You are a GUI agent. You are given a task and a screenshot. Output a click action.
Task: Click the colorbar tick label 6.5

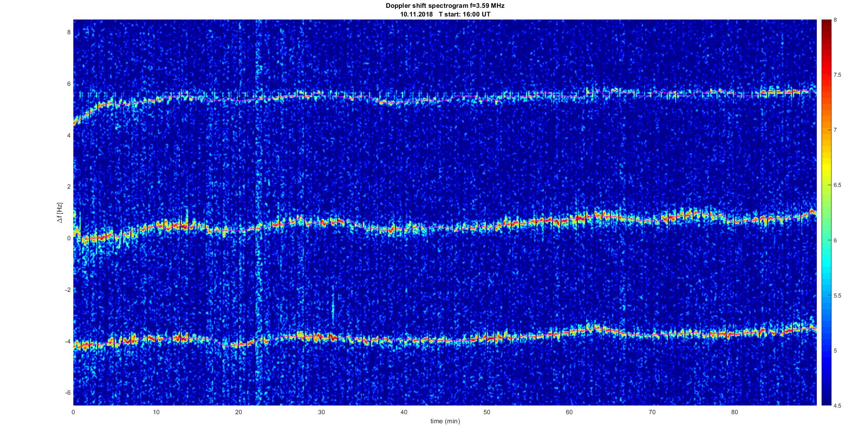pyautogui.click(x=837, y=185)
